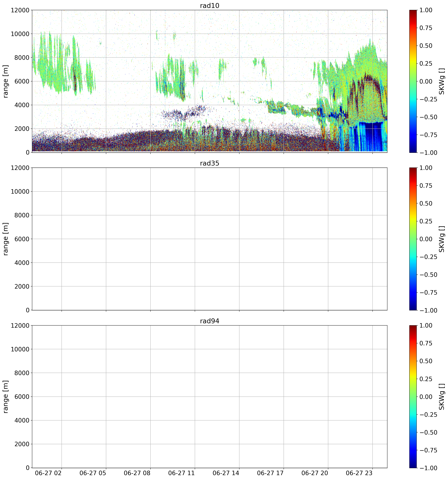
Task: Click the 6000 y-tick label on rad94
Action: (22, 397)
